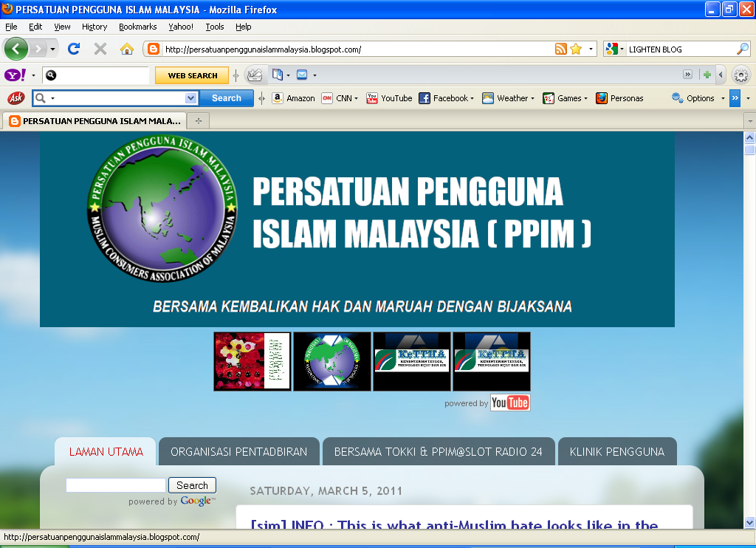
Task: Open the History menu
Action: 94,27
